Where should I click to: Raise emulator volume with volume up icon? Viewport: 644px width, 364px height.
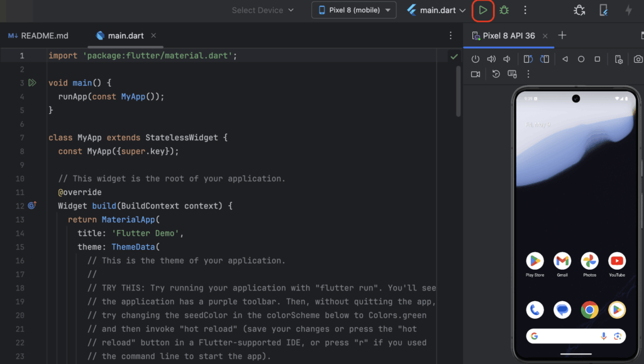491,59
